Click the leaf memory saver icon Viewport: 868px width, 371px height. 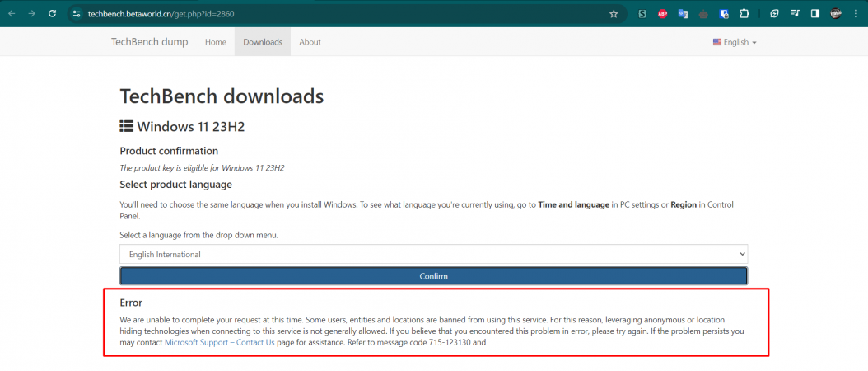[x=774, y=14]
